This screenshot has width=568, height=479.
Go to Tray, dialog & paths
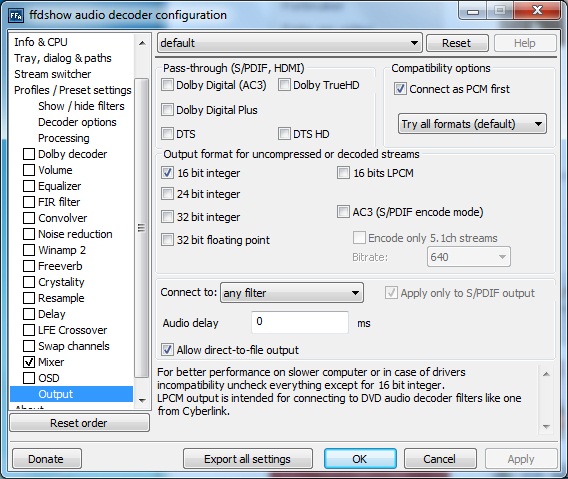click(x=63, y=58)
